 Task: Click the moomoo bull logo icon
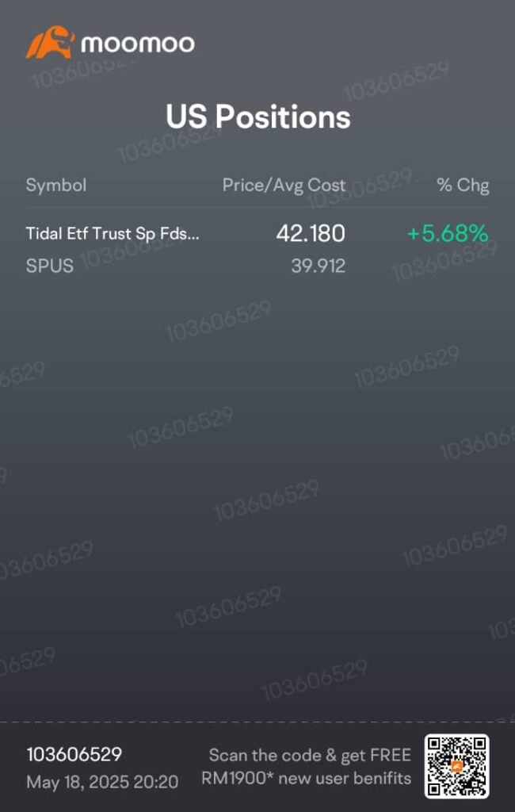pos(50,43)
